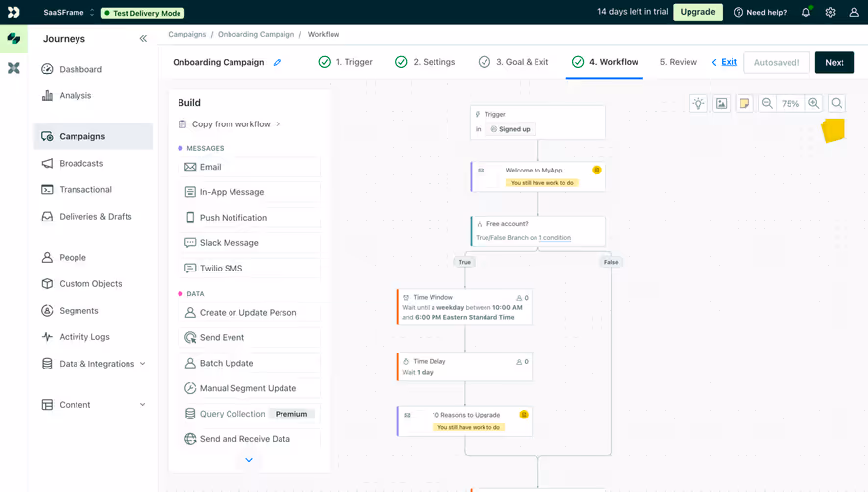The image size is (868, 492).
Task: Select the Slack Message block
Action: coord(250,243)
